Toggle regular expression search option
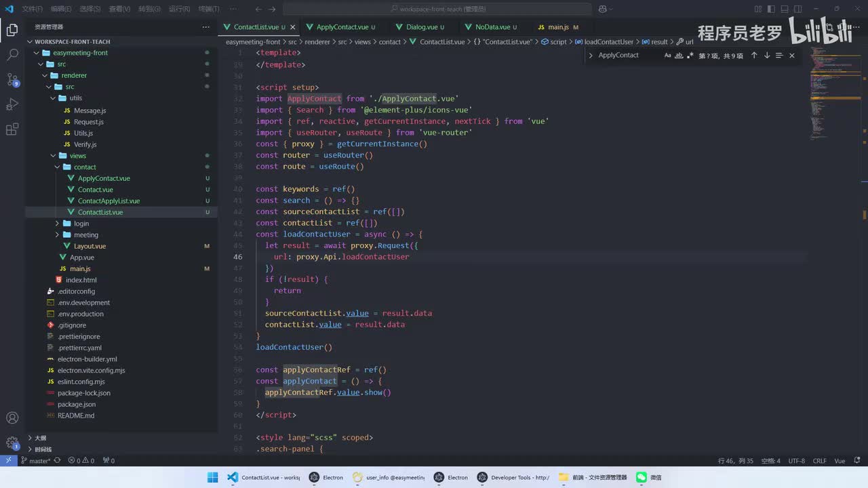This screenshot has height=488, width=868. (690, 56)
